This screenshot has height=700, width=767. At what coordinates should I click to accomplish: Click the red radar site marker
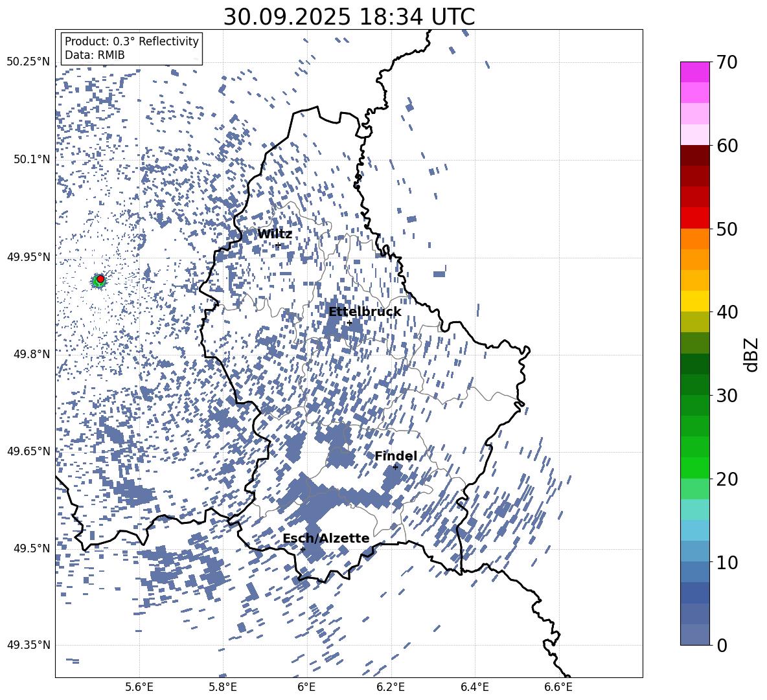tap(100, 279)
